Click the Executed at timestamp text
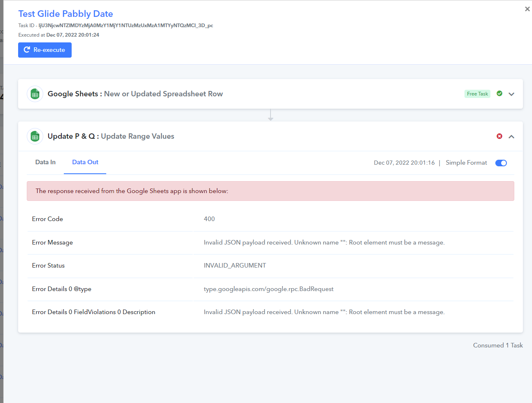 (x=59, y=35)
